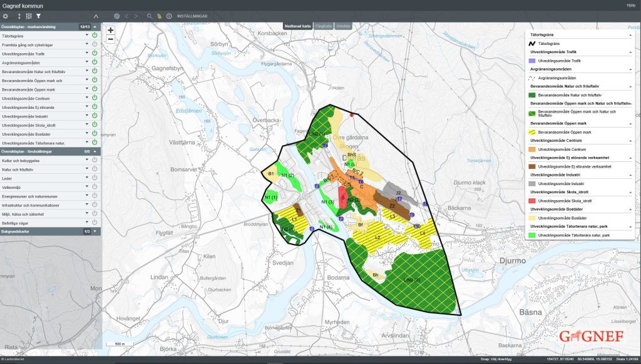Expand the Bakgrundskartor group
Image resolution: width=641 pixels, height=364 pixels.
tap(95, 231)
